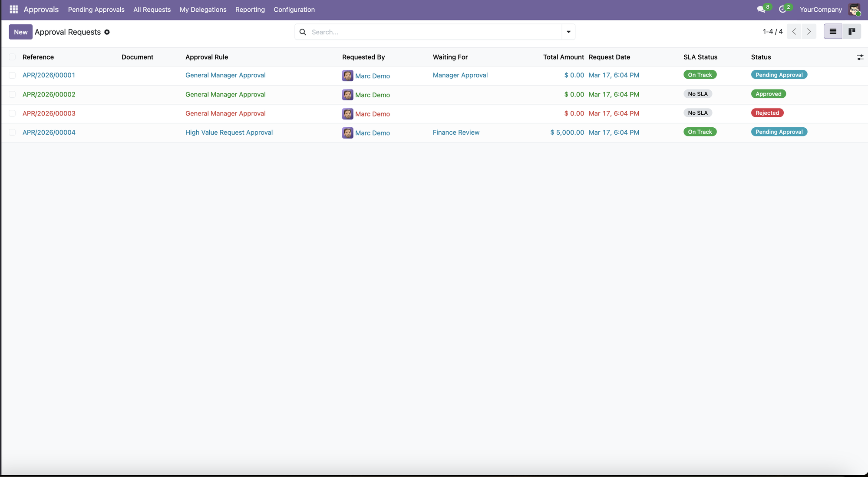Switch to list view icon
This screenshot has width=868, height=477.
[x=832, y=31]
